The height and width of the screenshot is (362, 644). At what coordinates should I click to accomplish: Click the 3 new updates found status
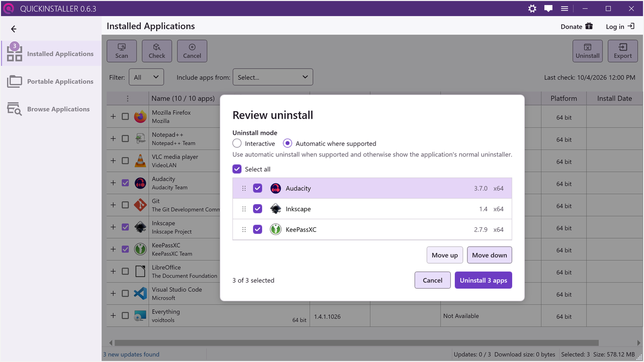pos(131,354)
